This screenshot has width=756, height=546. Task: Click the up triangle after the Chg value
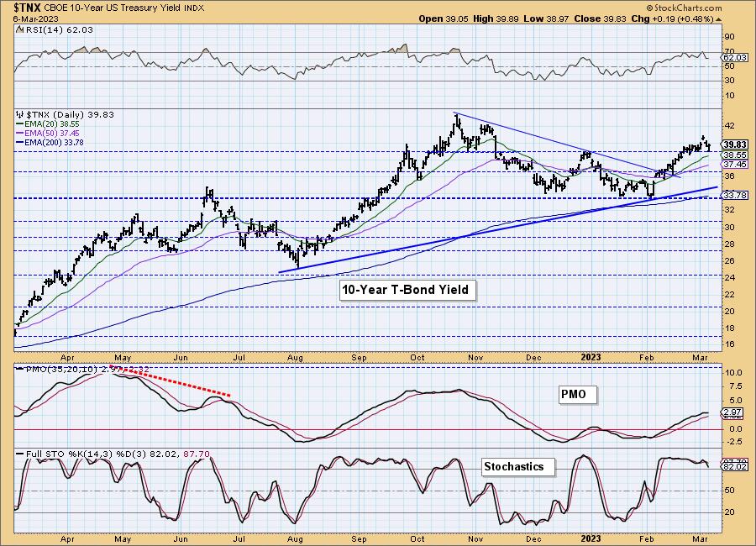(719, 19)
